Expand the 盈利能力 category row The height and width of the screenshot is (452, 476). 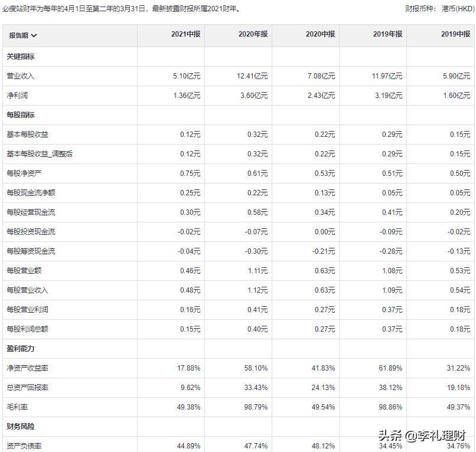click(x=24, y=348)
